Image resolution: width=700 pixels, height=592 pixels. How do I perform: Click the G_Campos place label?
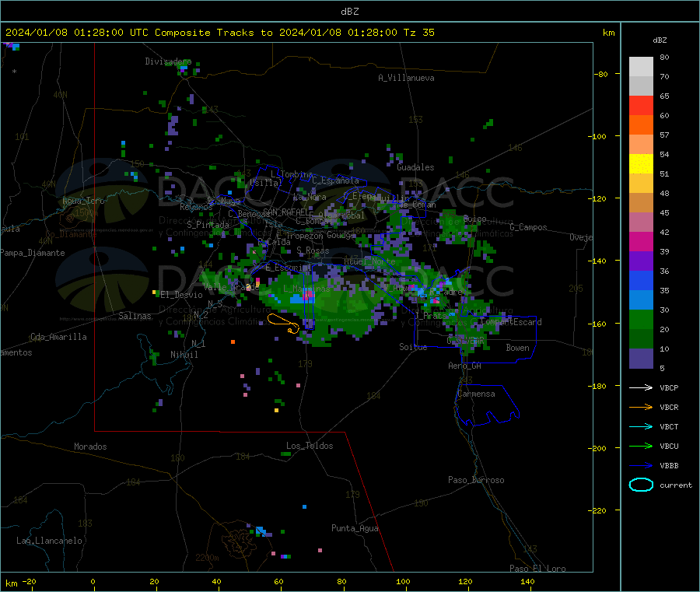tap(528, 227)
